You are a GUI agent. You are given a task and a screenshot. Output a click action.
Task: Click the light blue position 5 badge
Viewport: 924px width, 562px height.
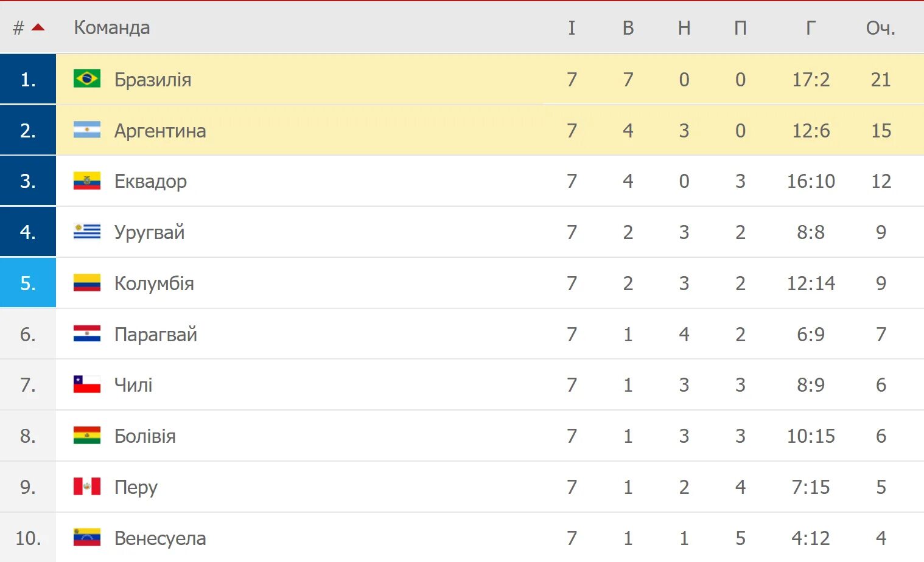click(28, 283)
